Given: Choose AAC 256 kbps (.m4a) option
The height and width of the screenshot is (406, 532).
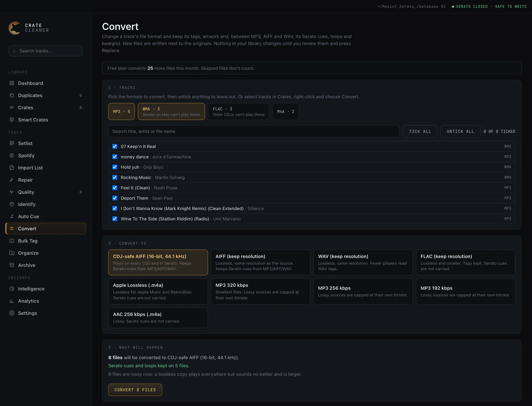Looking at the screenshot, I should (158, 318).
